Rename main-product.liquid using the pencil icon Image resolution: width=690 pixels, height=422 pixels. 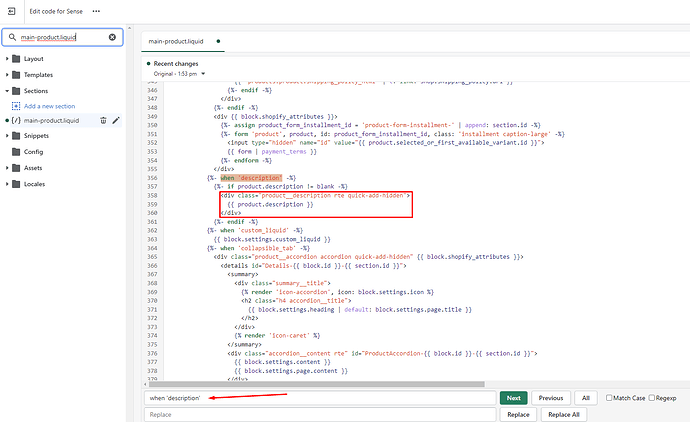[116, 120]
